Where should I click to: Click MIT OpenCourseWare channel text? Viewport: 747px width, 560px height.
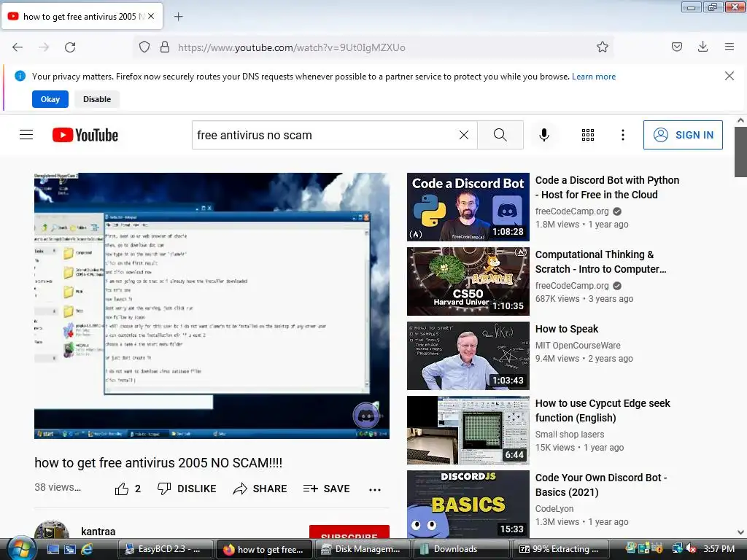(x=578, y=345)
